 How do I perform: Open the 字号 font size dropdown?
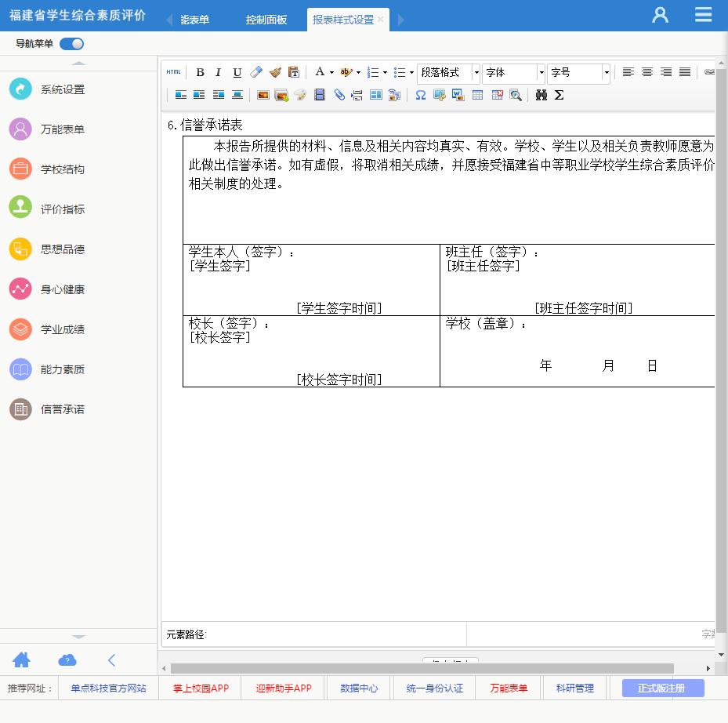click(578, 72)
